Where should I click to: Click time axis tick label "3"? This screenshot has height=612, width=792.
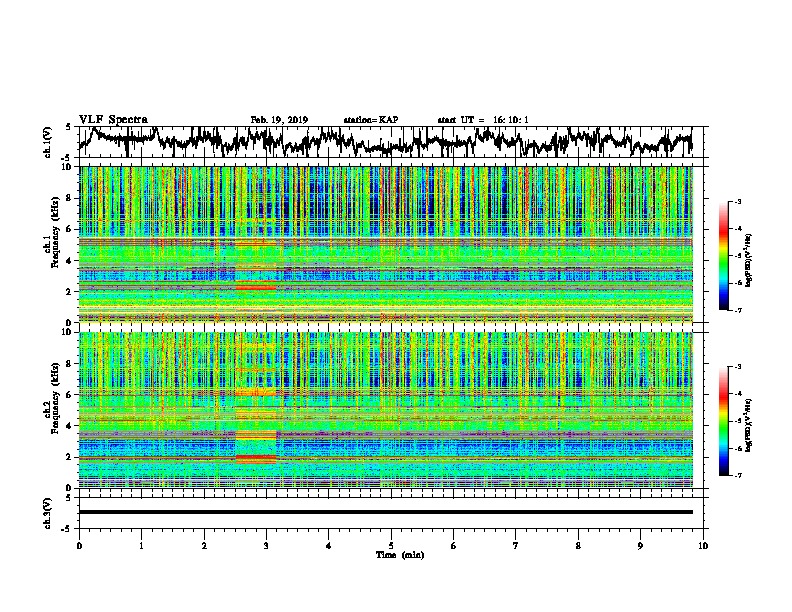pos(266,546)
